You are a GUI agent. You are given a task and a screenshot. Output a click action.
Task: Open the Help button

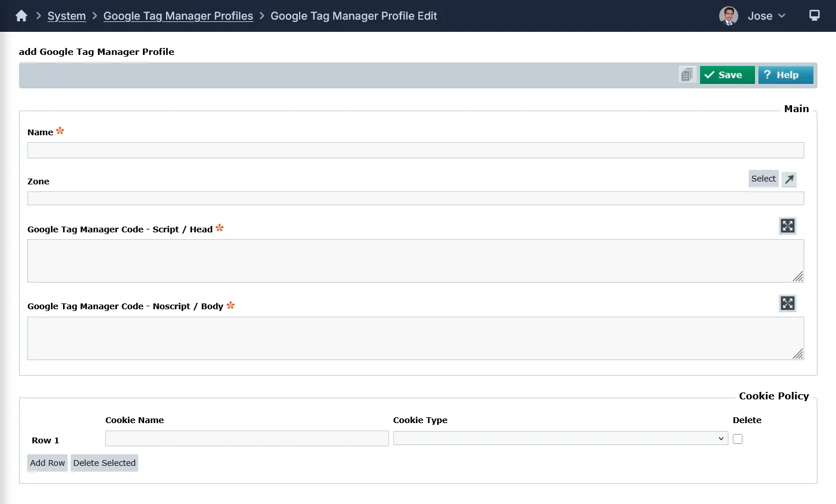coord(786,75)
